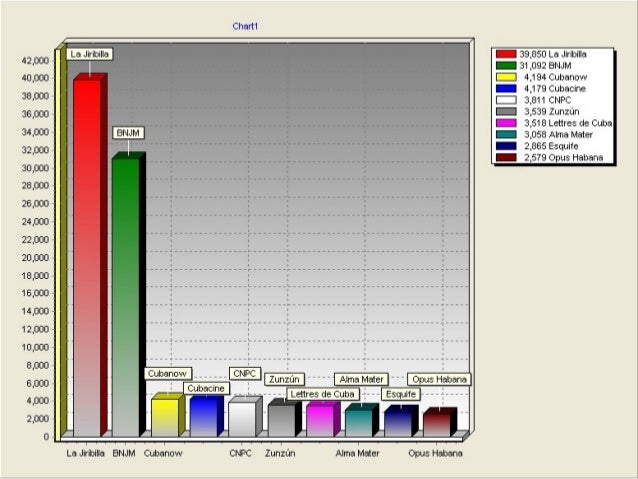Click the Zunzún data label box
Screen dimensions: 638x479
284,379
